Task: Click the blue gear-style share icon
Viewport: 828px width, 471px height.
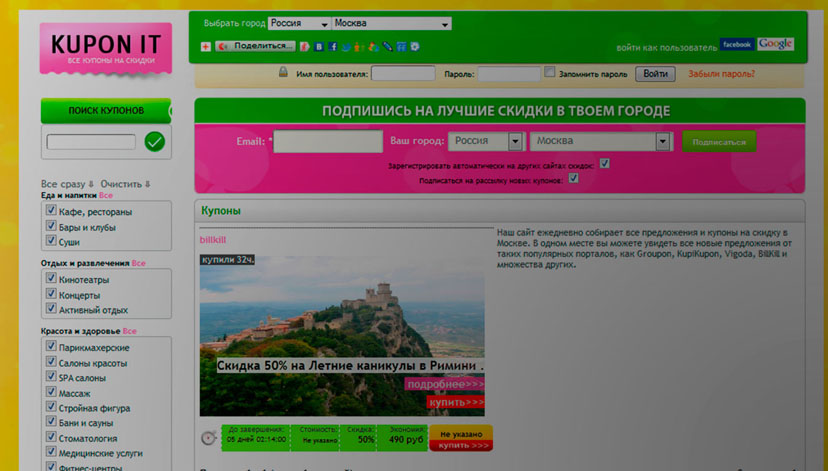Action: pos(415,46)
